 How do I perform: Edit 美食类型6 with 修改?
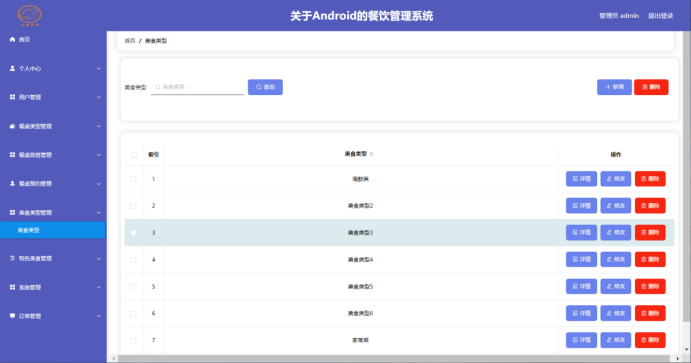pyautogui.click(x=616, y=313)
